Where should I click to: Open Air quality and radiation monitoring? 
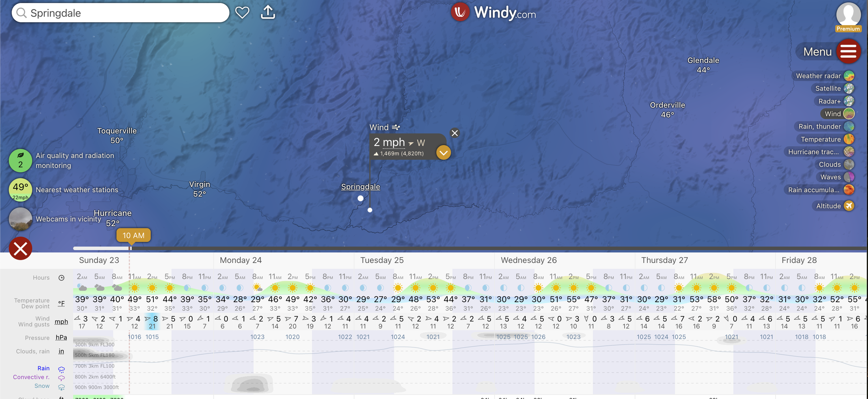click(x=20, y=160)
